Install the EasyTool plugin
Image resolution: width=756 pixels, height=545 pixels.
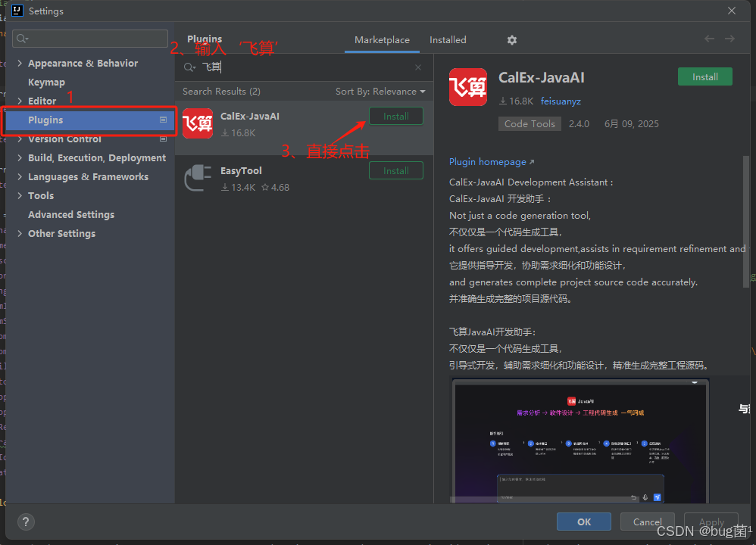(396, 170)
